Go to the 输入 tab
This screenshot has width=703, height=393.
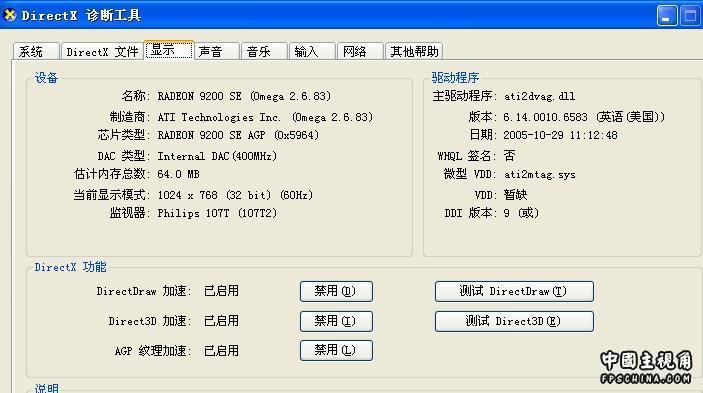pyautogui.click(x=313, y=52)
